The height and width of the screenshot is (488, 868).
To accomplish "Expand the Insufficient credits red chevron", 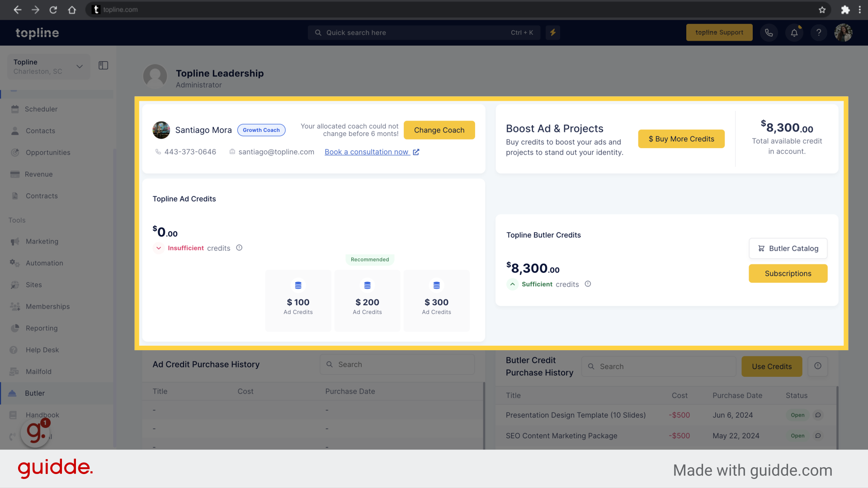I will [159, 248].
